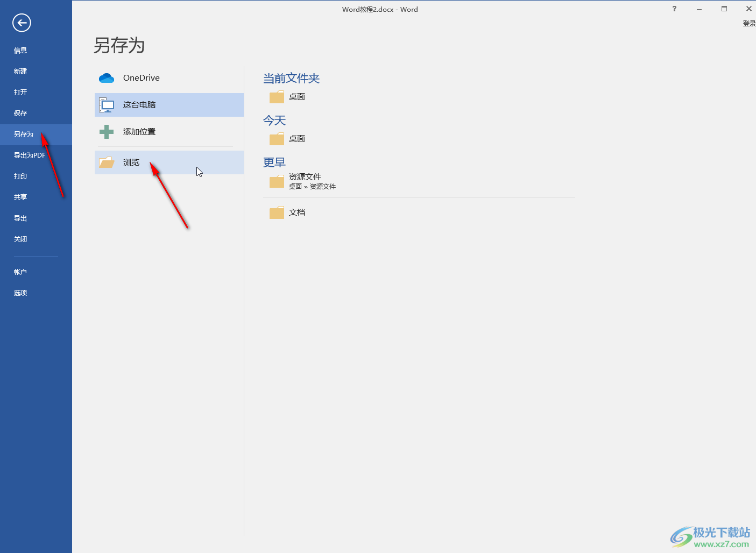Open 选项 in the sidebar
Viewport: 756px width, 553px height.
tap(20, 293)
